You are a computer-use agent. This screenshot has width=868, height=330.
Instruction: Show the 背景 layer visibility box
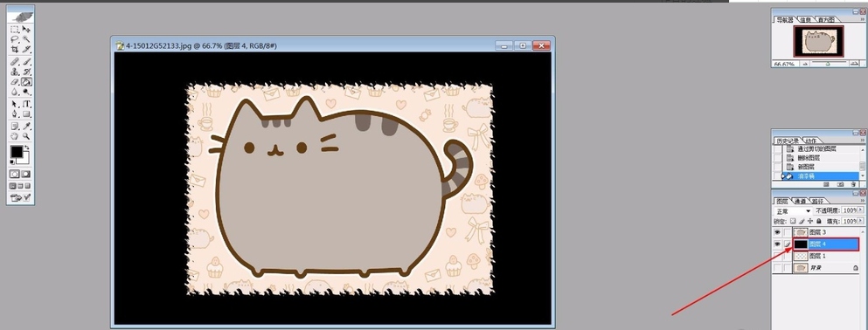click(x=777, y=267)
